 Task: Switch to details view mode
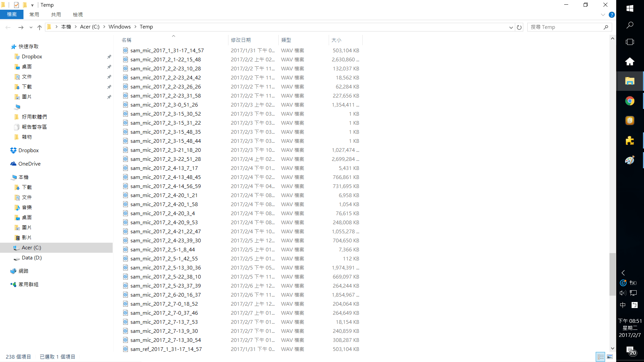[x=600, y=357]
